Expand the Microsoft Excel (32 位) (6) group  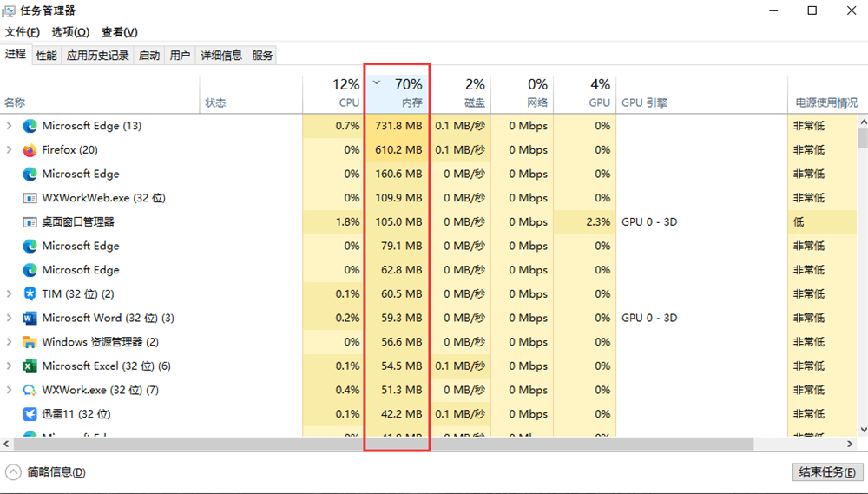coord(9,366)
